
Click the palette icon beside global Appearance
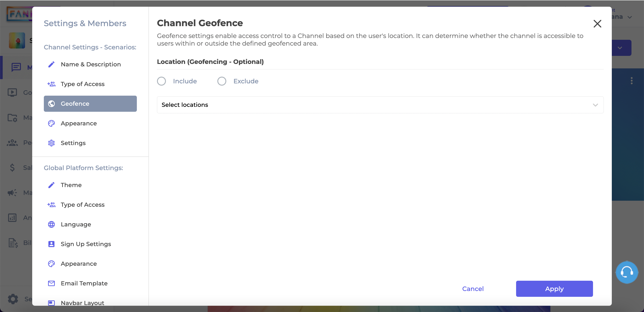[51, 264]
